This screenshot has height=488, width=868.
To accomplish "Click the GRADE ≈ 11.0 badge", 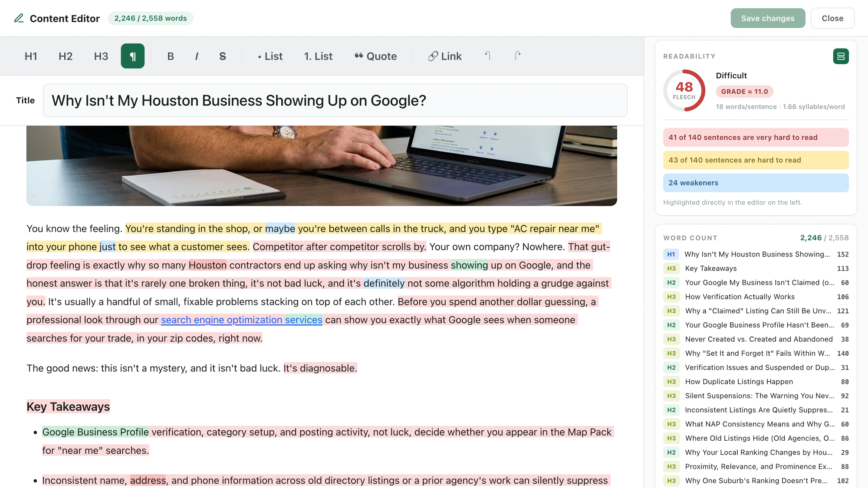I will (x=744, y=92).
